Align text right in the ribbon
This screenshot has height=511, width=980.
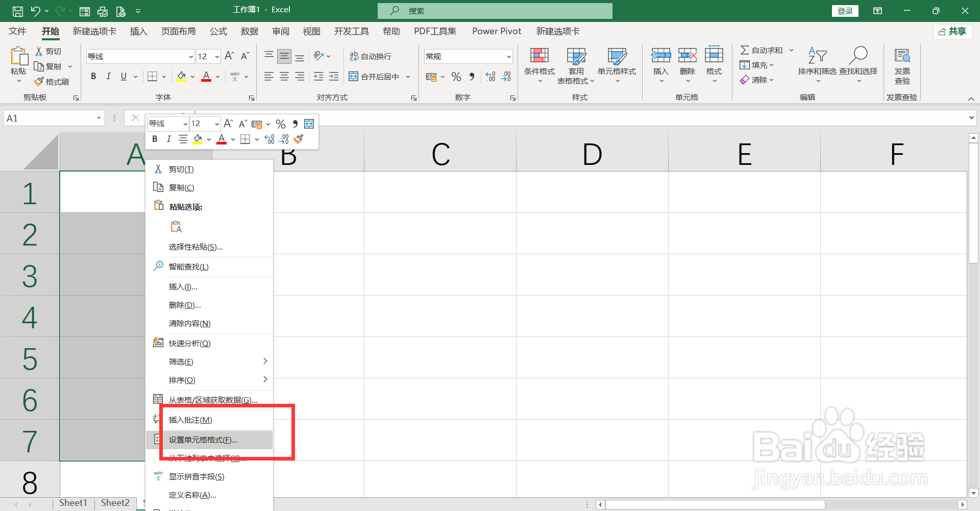pos(300,77)
